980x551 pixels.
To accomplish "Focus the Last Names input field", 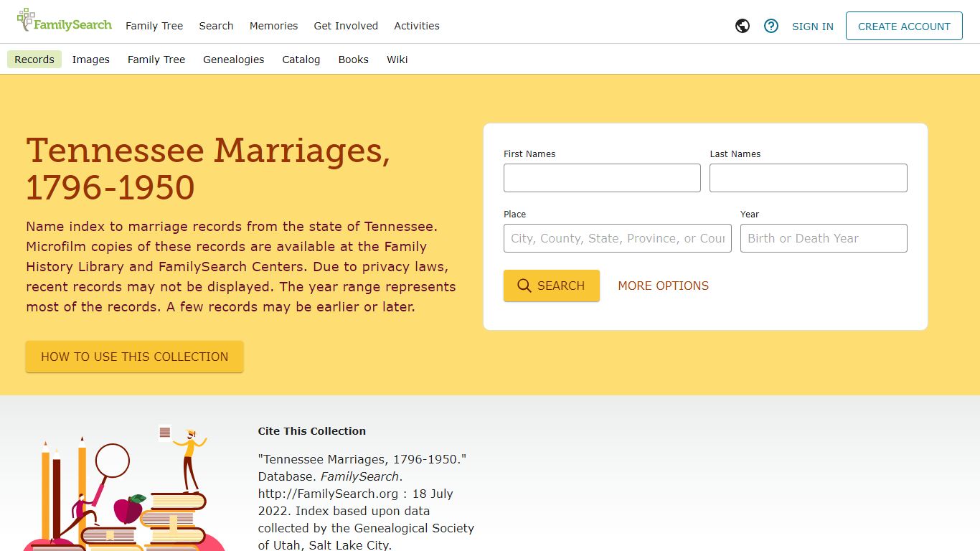I will point(809,178).
